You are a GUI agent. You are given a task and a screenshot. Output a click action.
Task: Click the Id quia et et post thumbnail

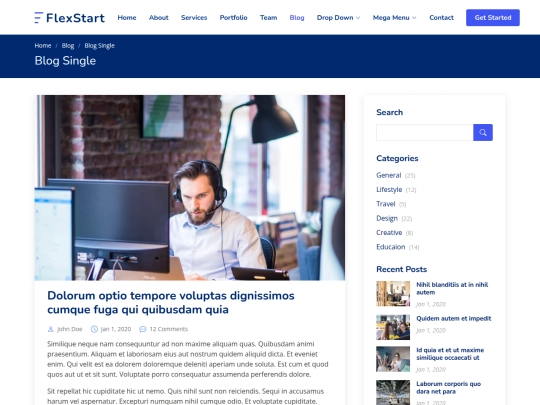pyautogui.click(x=393, y=359)
